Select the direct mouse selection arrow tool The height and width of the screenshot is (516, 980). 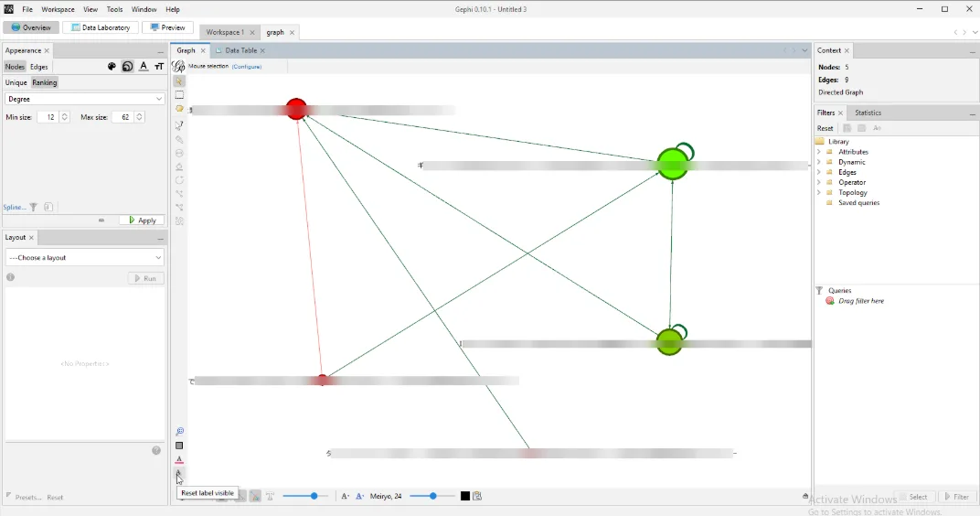pyautogui.click(x=179, y=81)
